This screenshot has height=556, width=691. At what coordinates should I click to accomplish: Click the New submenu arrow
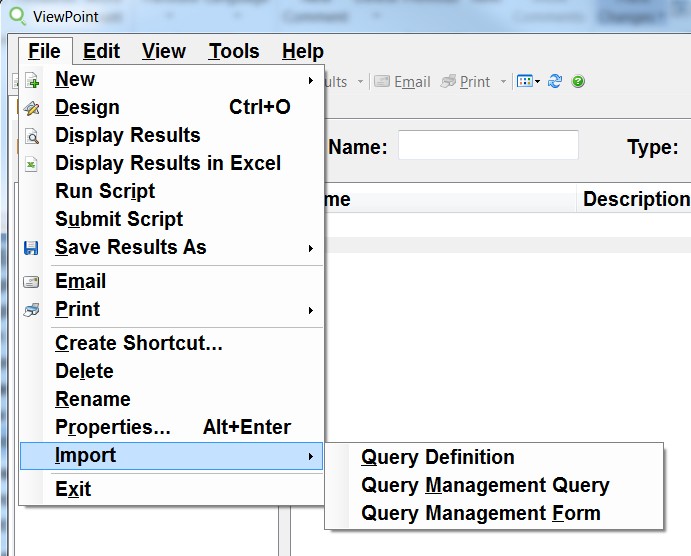311,80
